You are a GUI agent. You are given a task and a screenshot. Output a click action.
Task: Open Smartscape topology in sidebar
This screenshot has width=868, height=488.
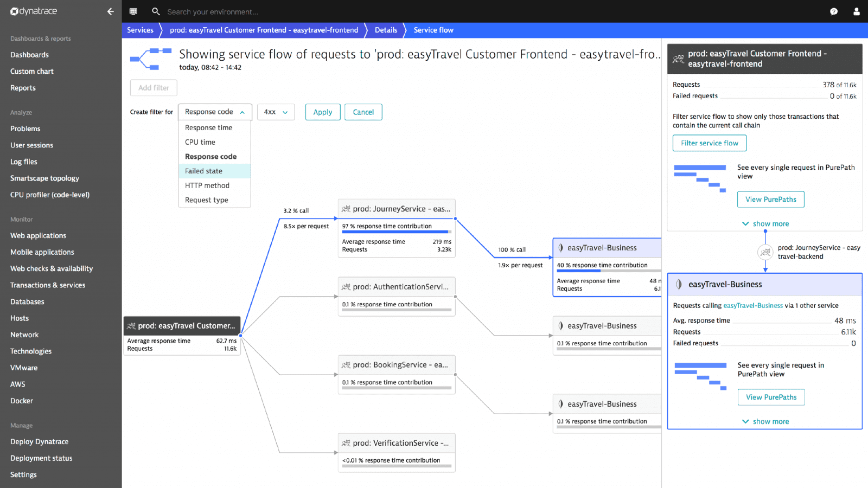(44, 178)
